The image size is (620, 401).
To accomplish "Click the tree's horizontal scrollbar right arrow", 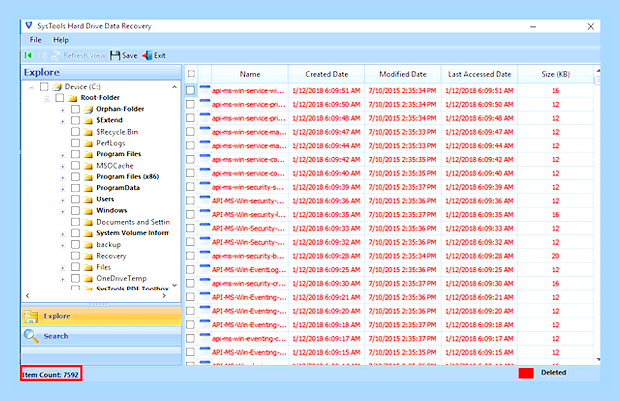I will (164, 295).
